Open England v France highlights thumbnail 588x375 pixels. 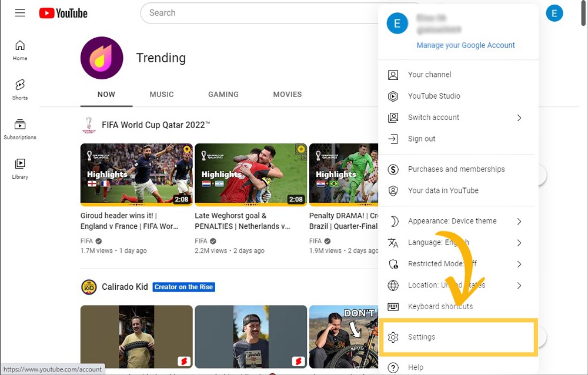136,175
